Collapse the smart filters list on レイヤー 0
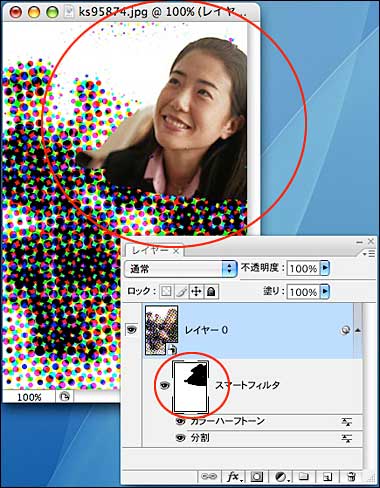 (x=358, y=330)
